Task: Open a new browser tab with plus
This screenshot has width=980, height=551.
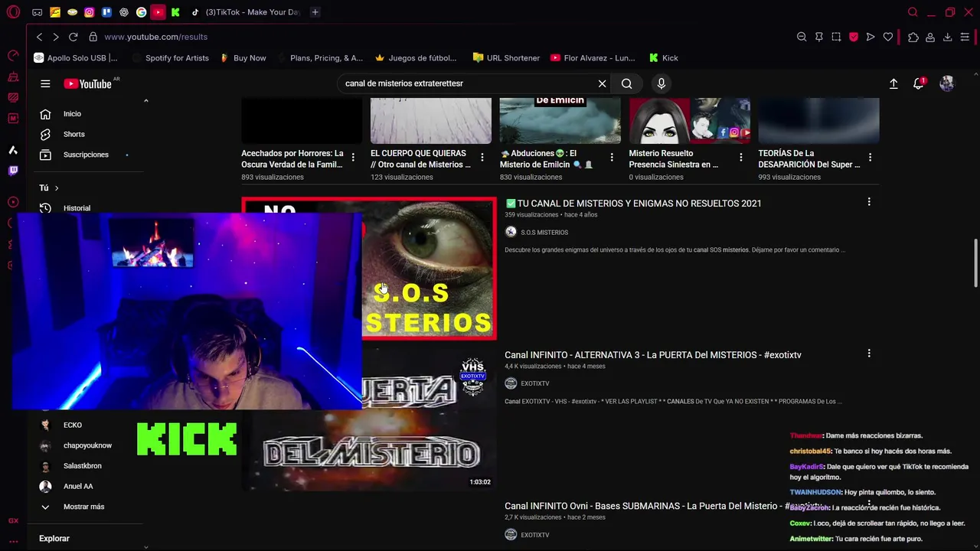Action: [x=315, y=12]
